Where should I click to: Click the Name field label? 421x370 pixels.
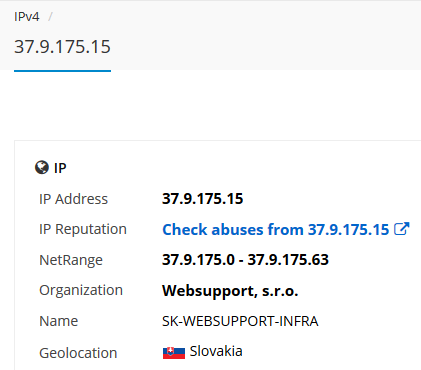pos(59,321)
